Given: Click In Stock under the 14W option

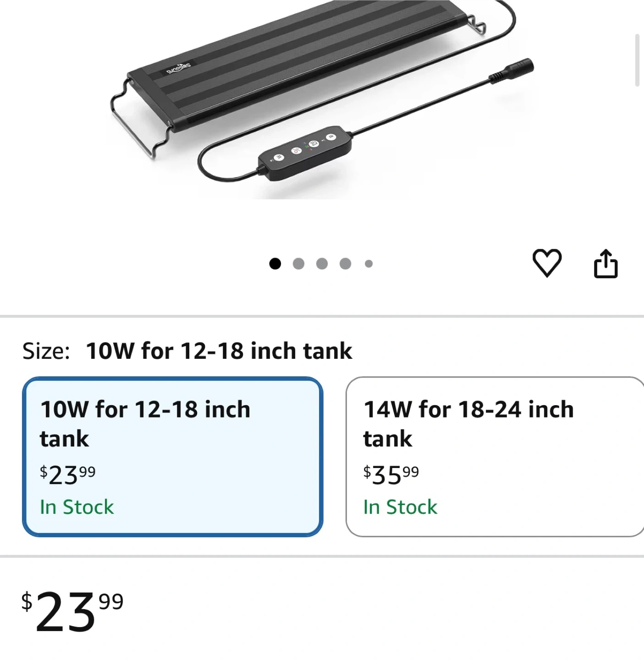Looking at the screenshot, I should pos(400,507).
